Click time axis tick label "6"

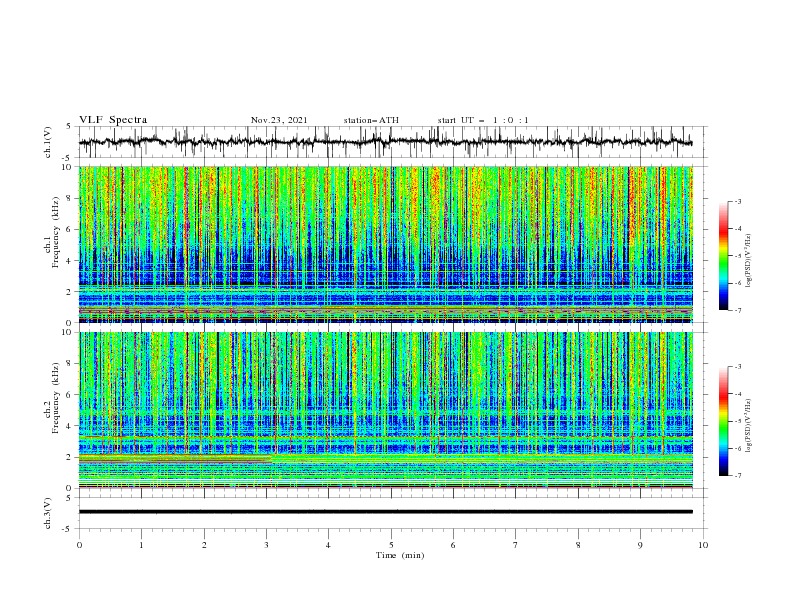point(453,545)
